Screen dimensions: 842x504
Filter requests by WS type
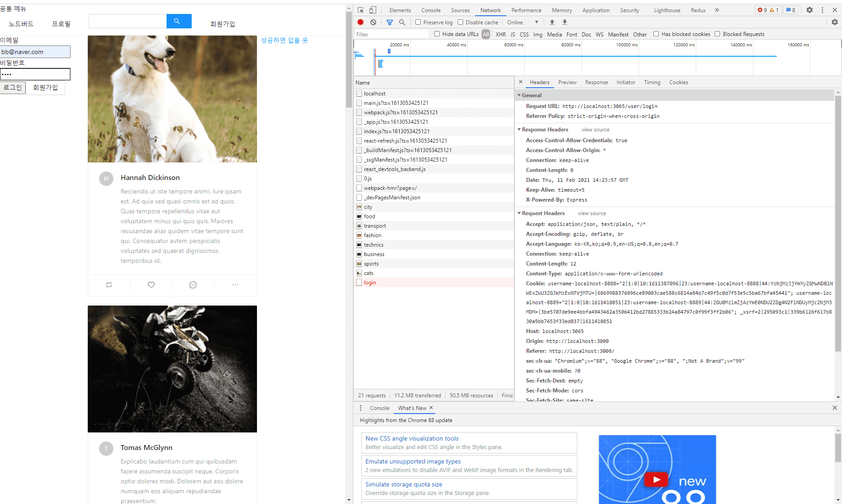tap(599, 34)
